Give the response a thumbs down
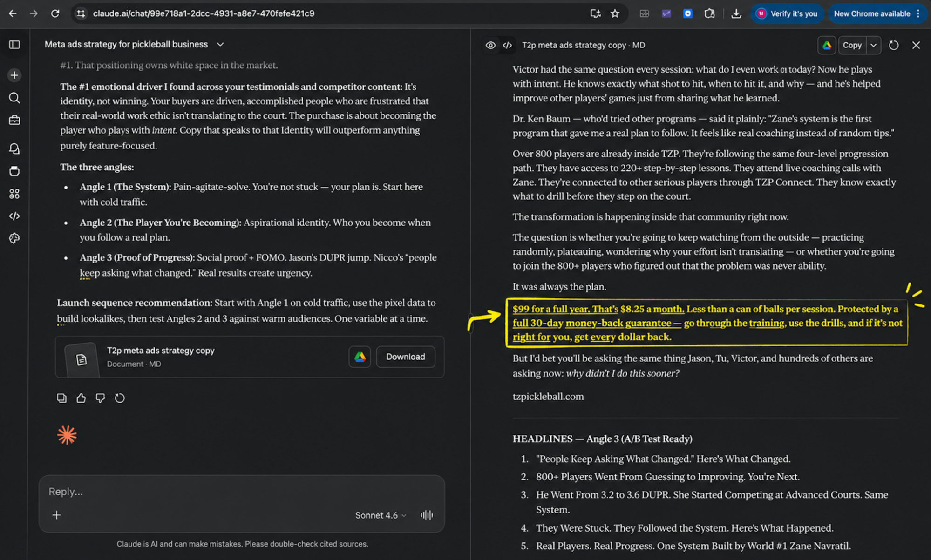 pos(100,398)
